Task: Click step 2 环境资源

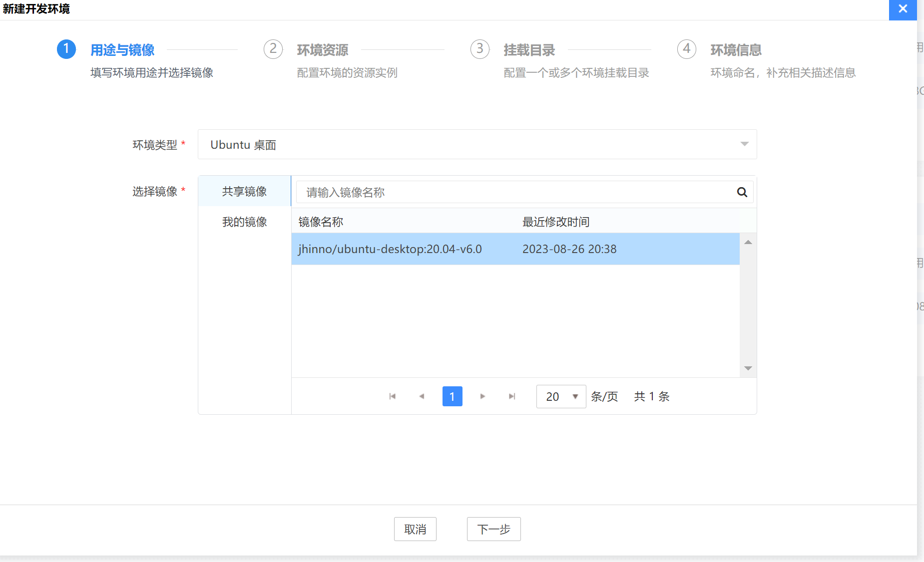Action: pyautogui.click(x=323, y=50)
